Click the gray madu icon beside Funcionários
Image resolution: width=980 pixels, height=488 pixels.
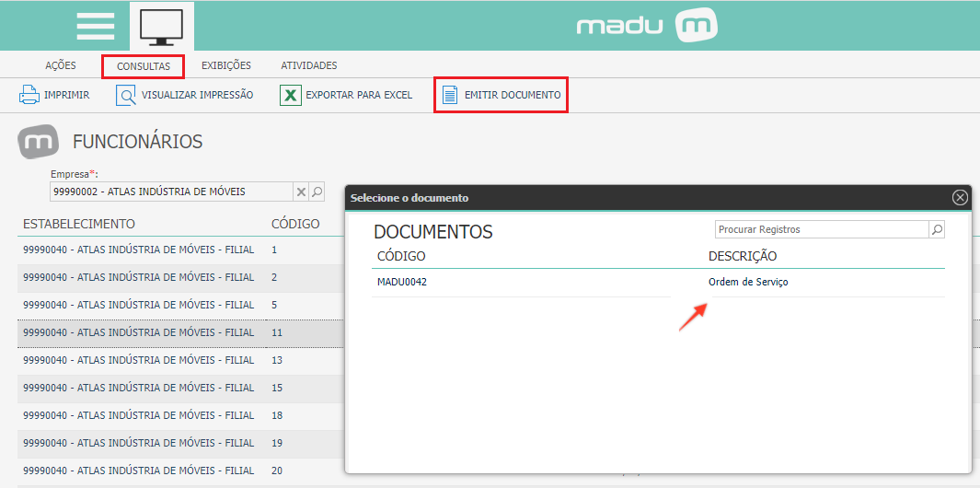click(x=39, y=142)
